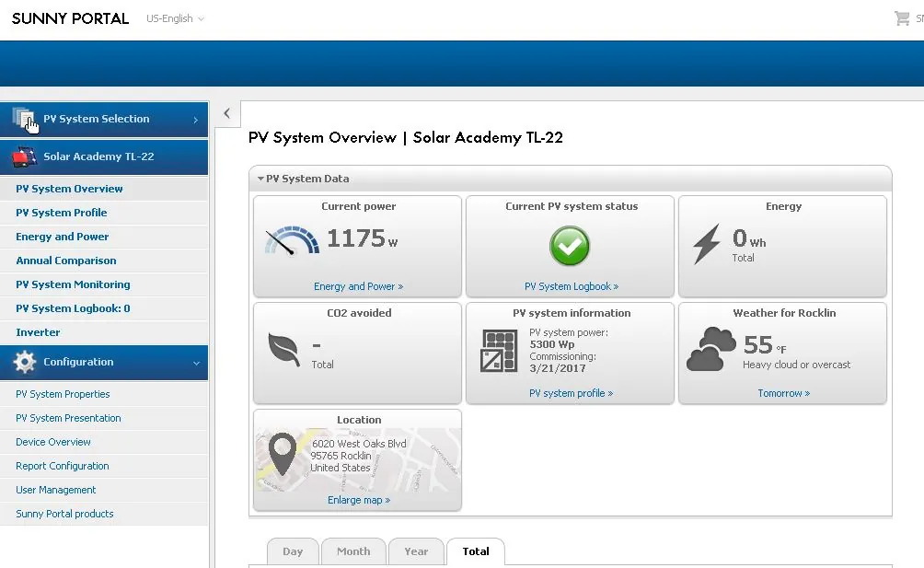
Task: Click the power gauge speedometer icon
Action: (x=292, y=240)
